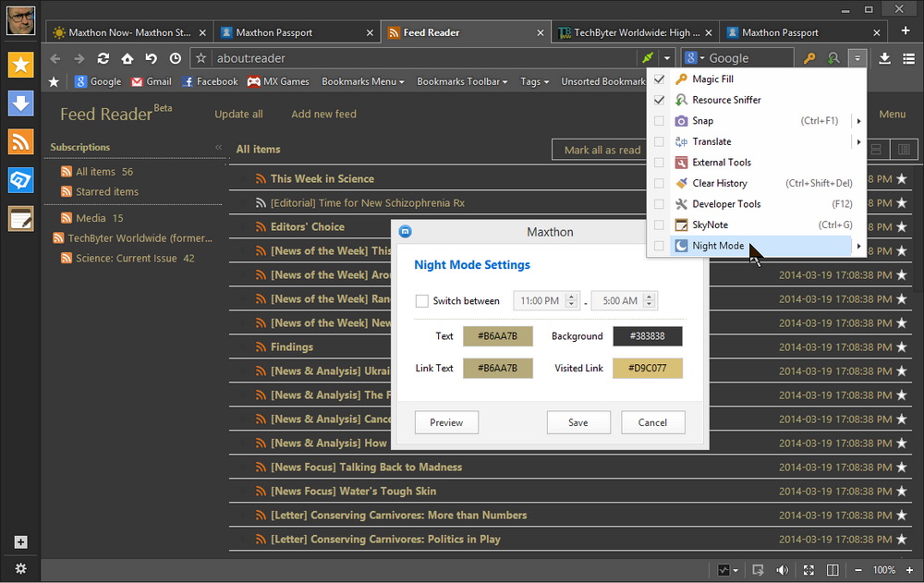Pick the Visited Link color swatch
The height and width of the screenshot is (583, 924).
[648, 368]
